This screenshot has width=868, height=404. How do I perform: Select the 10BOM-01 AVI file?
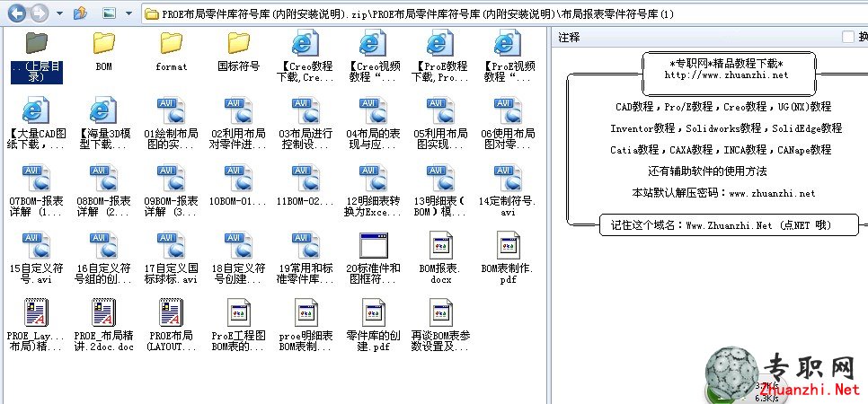tap(239, 186)
